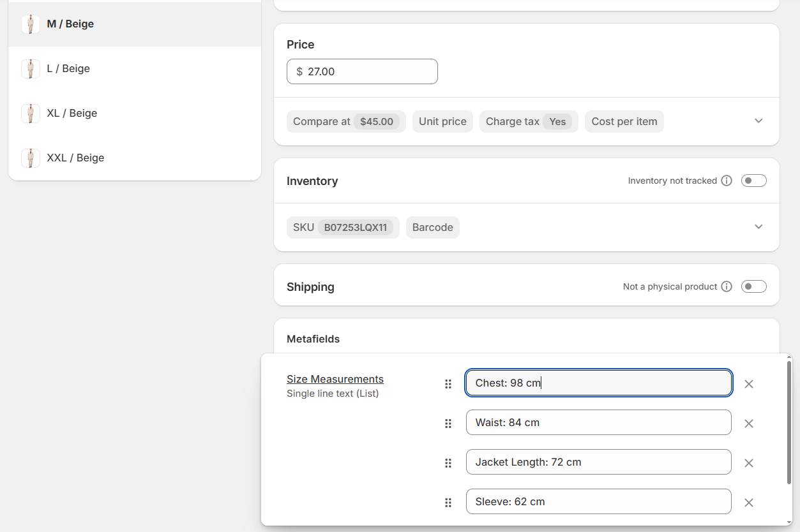The width and height of the screenshot is (800, 532).
Task: Remove the "Sleeve: 62 cm" measurement entry
Action: click(748, 501)
